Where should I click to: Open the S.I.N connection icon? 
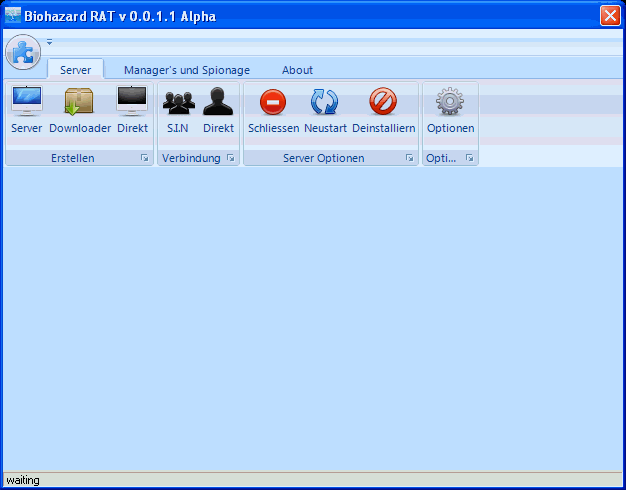point(177,102)
